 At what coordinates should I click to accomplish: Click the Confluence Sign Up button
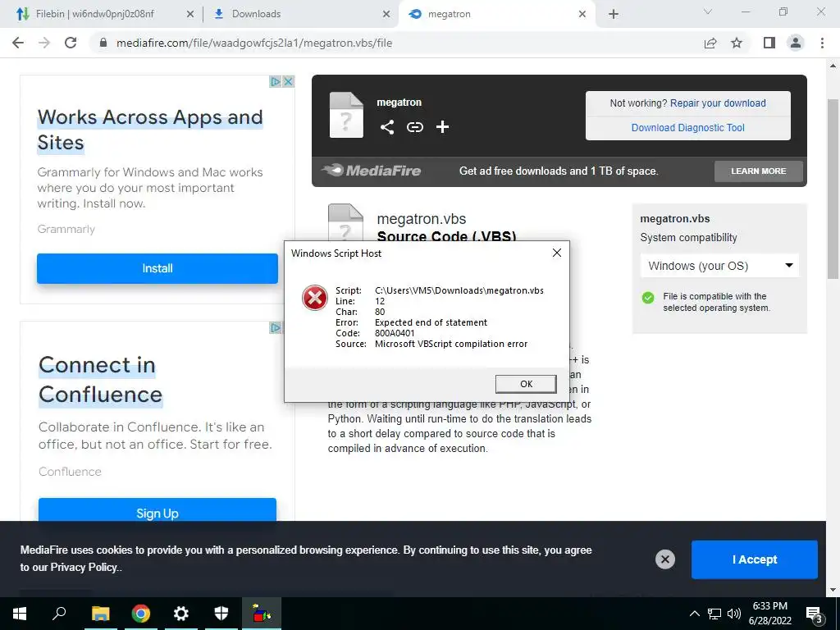(157, 512)
